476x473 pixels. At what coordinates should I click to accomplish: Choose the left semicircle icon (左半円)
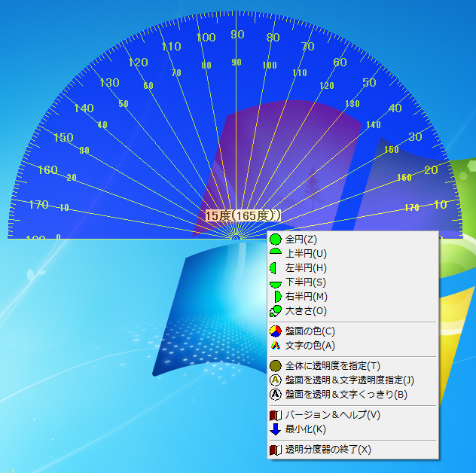[276, 267]
